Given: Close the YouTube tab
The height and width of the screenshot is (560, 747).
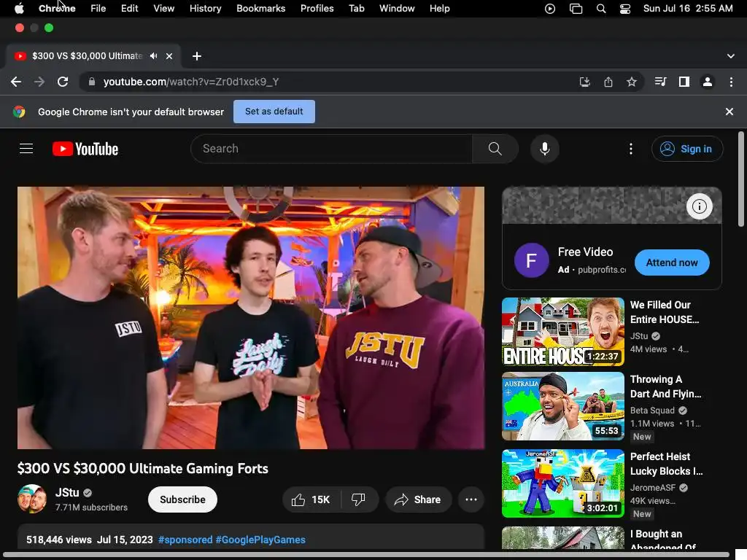Looking at the screenshot, I should point(169,56).
